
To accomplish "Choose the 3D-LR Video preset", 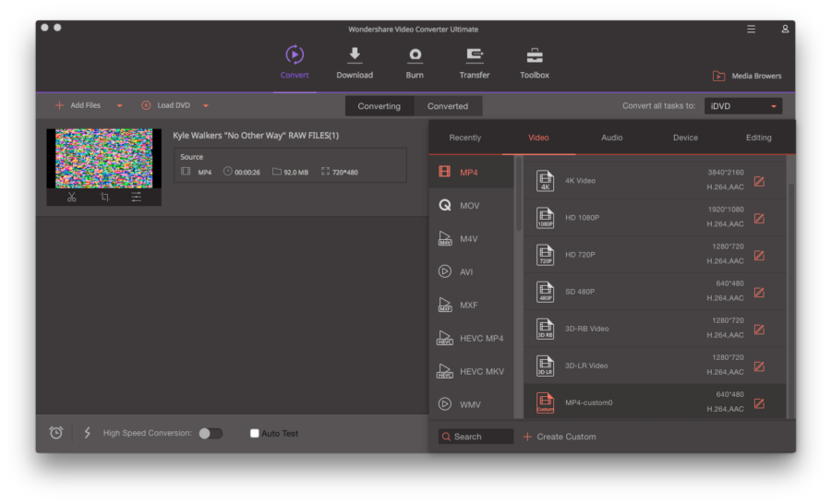I will [x=655, y=366].
